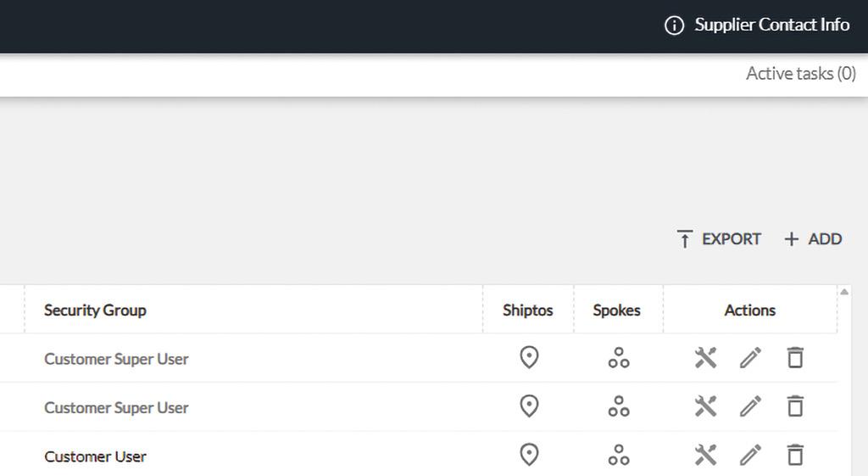Edit the Customer User row
The height and width of the screenshot is (476, 868).
coord(750,456)
